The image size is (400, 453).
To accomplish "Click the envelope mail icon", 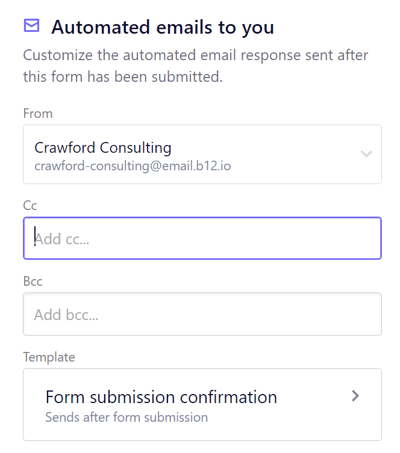I will (x=32, y=26).
